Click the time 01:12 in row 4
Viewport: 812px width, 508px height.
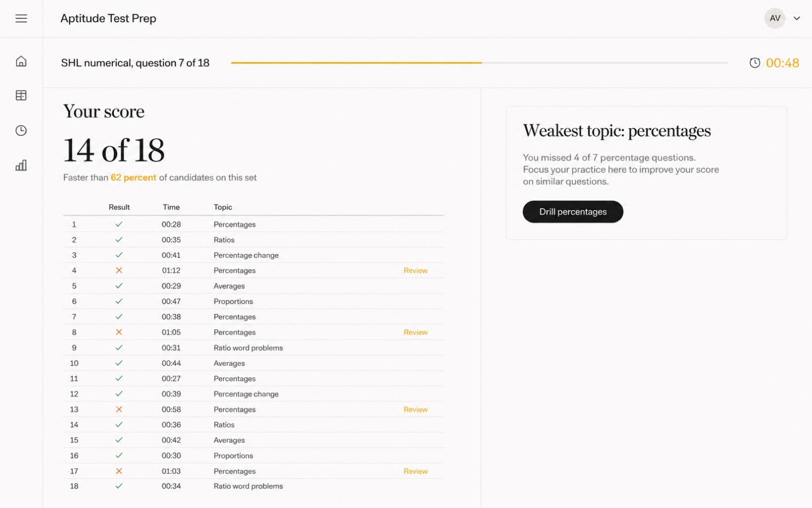[x=171, y=271]
